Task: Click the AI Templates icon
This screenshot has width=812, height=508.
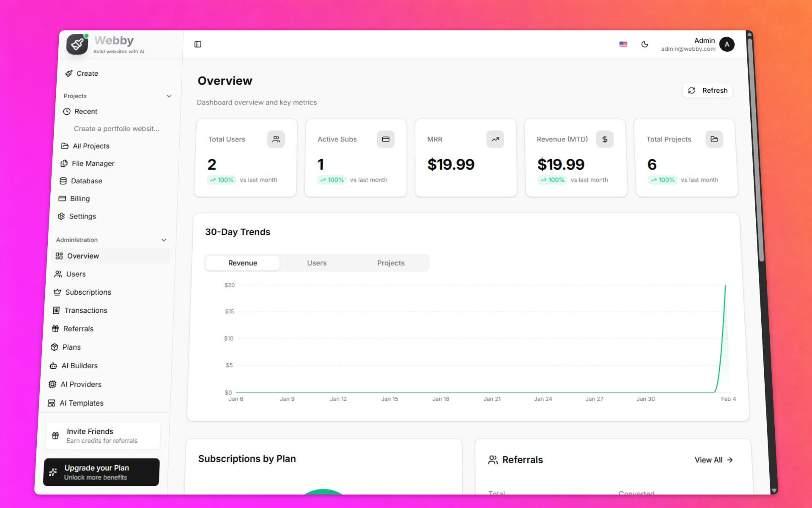Action: pyautogui.click(x=52, y=403)
